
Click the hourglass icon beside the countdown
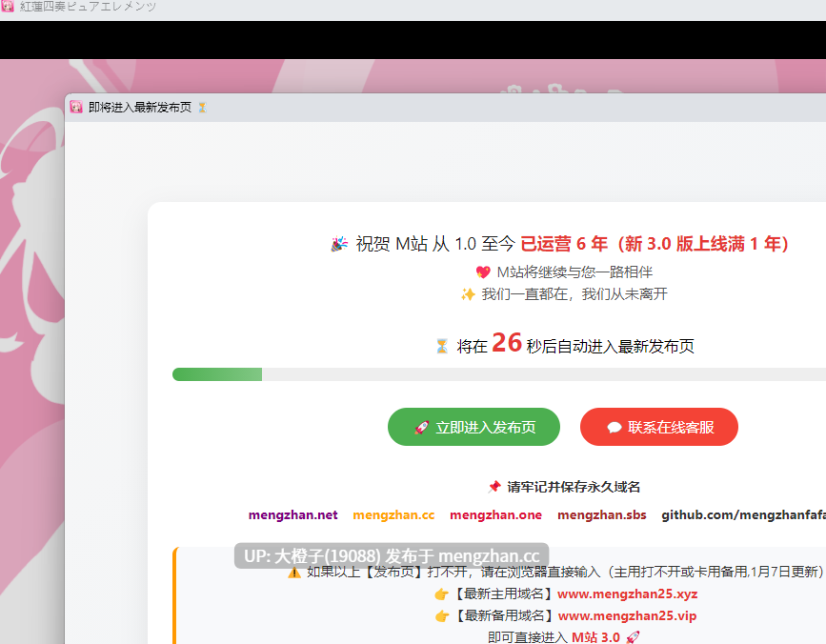pos(442,346)
